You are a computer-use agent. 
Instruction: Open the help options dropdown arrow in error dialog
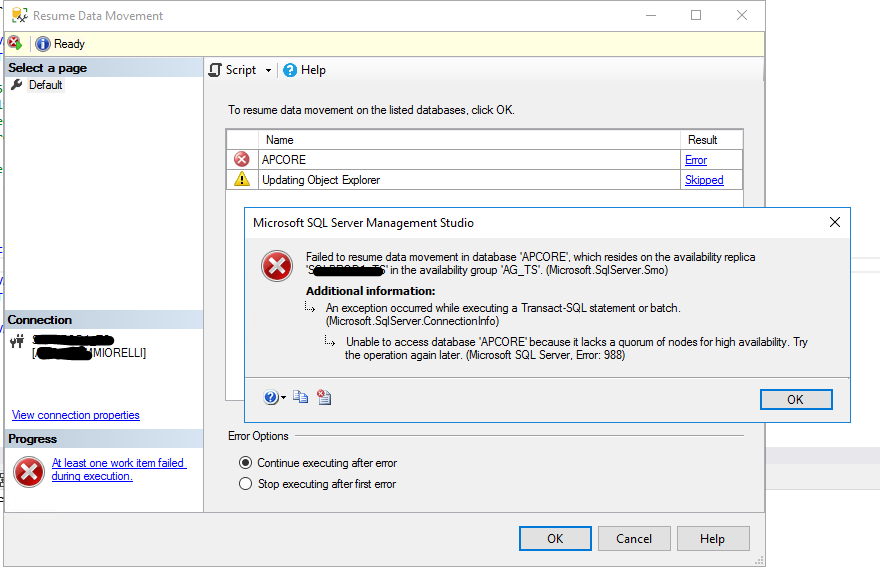pos(283,398)
